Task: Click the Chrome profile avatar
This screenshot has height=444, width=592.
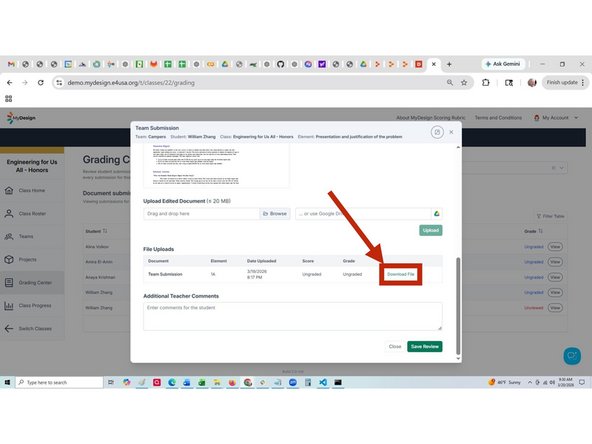Action: [x=532, y=82]
